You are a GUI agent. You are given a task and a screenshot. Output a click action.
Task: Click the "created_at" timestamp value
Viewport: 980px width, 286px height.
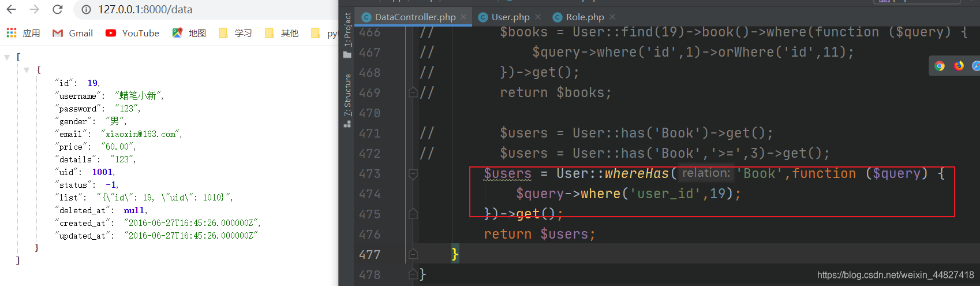point(192,223)
